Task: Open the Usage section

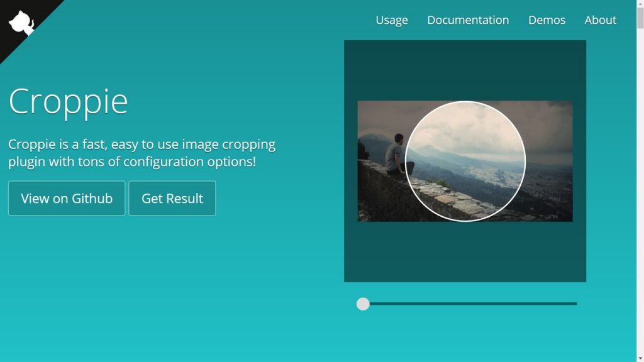Action: point(391,20)
